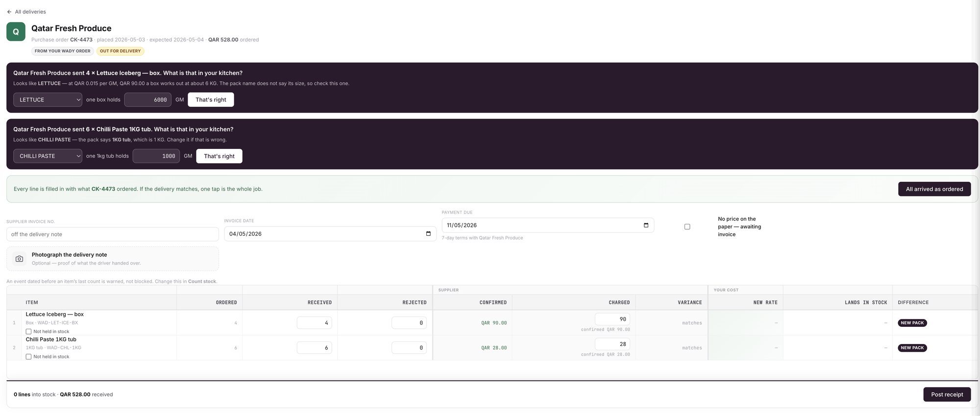
Task: Click the green Q supplier avatar
Action: pos(16,31)
